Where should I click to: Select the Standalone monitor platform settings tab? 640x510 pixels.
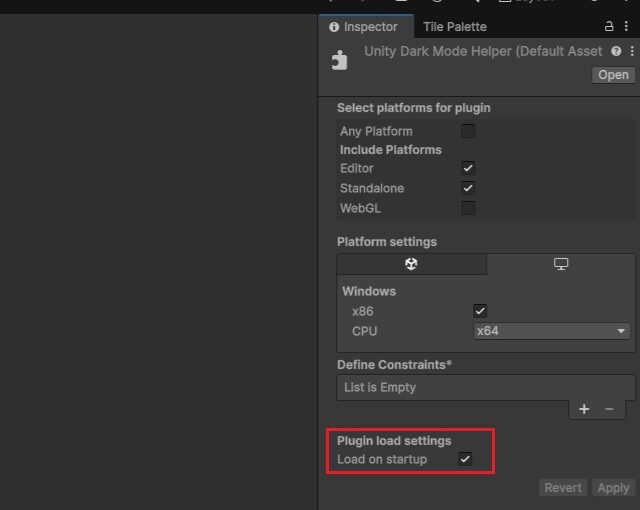[x=561, y=264]
